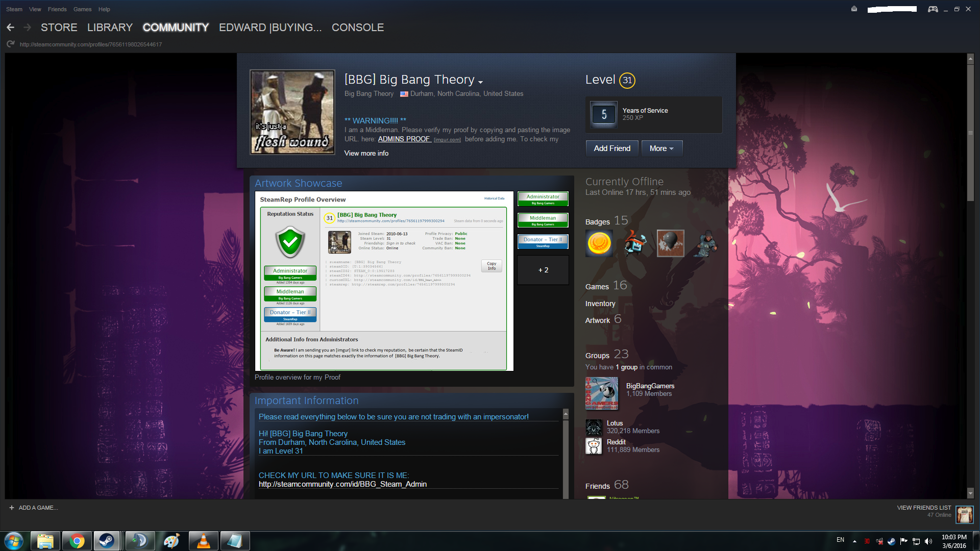Open the Friends menu
The image size is (980, 551).
tap(57, 9)
